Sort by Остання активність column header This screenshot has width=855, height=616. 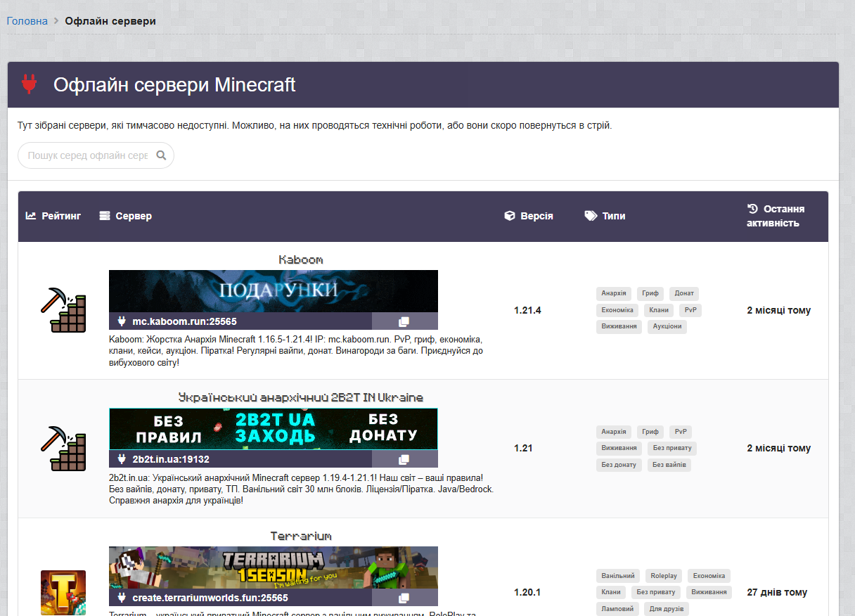[x=776, y=216]
